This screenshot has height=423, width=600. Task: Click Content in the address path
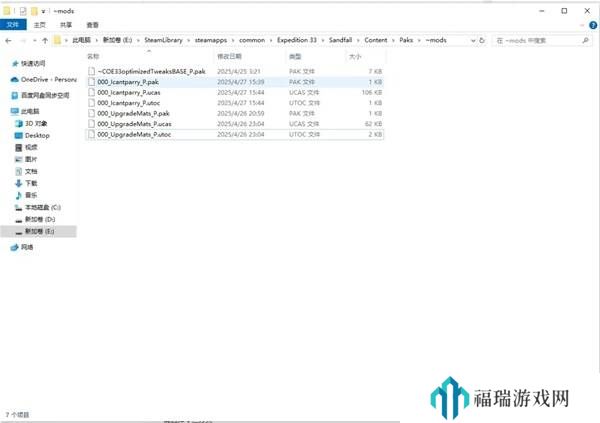375,40
